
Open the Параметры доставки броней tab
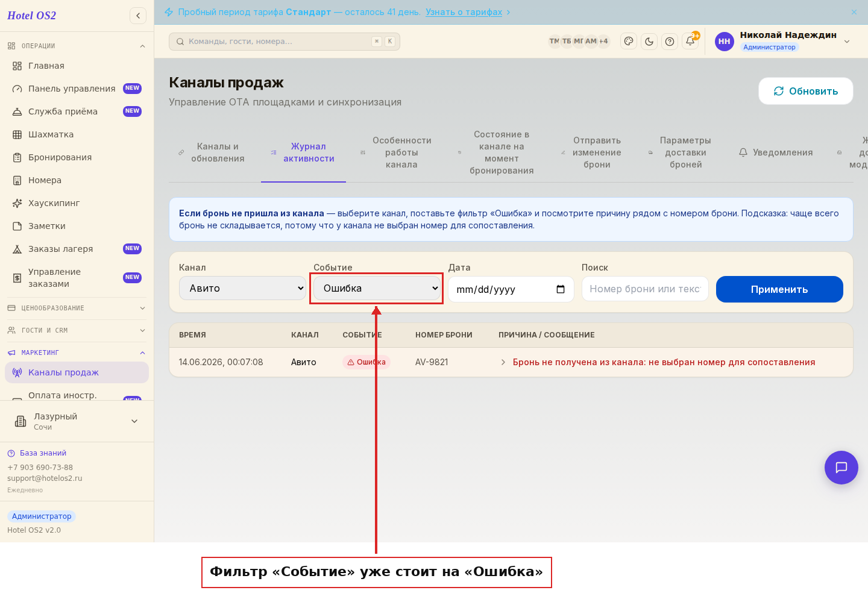[679, 152]
